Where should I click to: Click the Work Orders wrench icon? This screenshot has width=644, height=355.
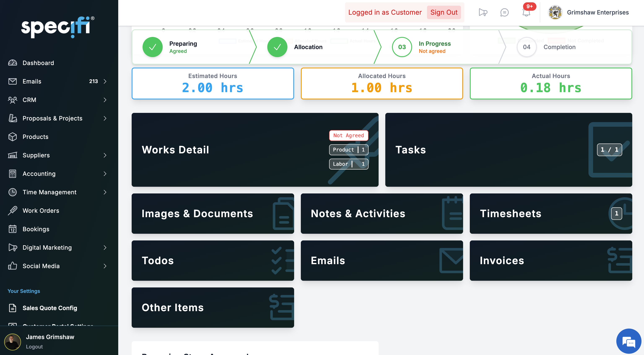(13, 210)
